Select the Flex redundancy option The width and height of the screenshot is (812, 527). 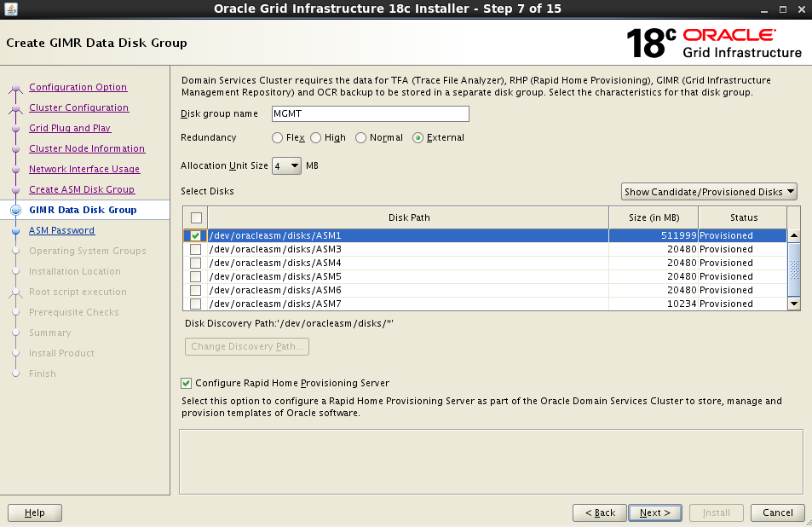277,138
